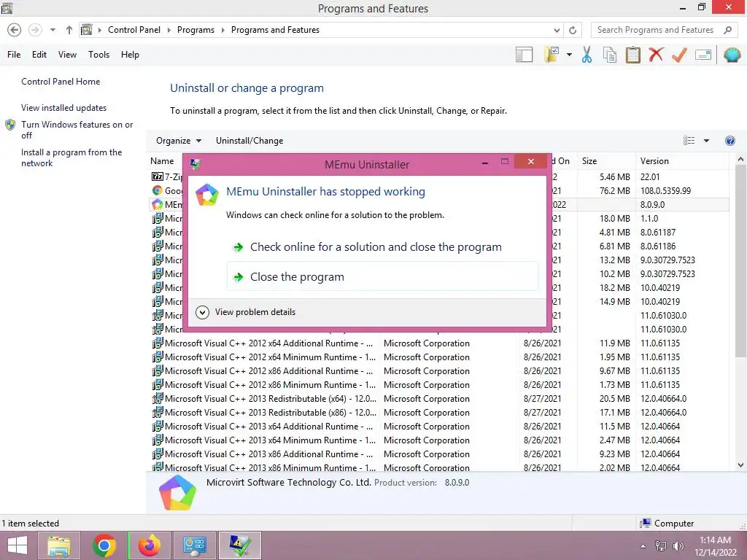Click the Paste clipboard icon
The width and height of the screenshot is (747, 560).
tap(632, 55)
